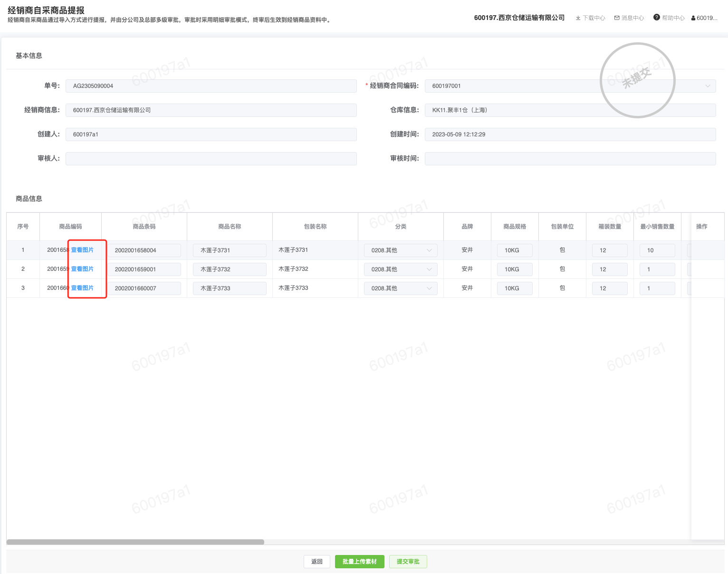
Task: Click the user account icon 60019...
Action: [x=693, y=18]
